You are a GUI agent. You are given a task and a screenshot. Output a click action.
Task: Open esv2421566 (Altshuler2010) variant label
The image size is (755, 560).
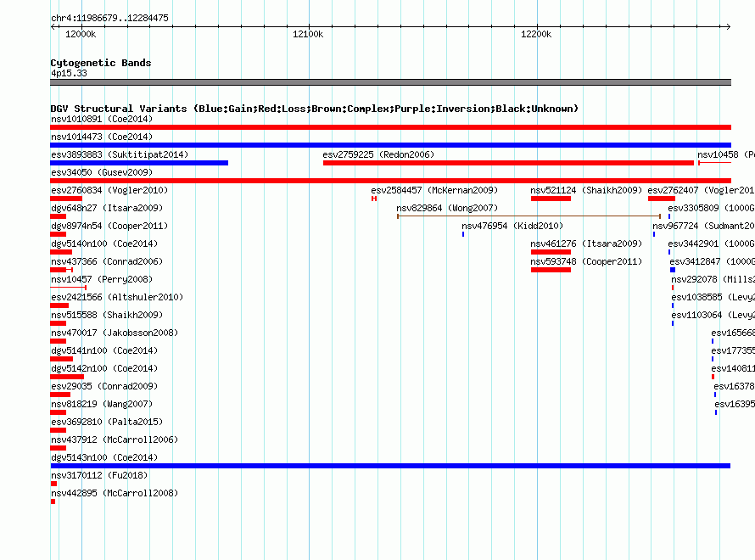(x=117, y=297)
